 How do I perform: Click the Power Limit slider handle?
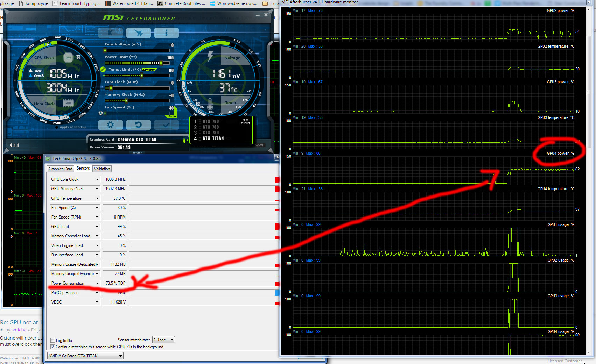point(161,63)
